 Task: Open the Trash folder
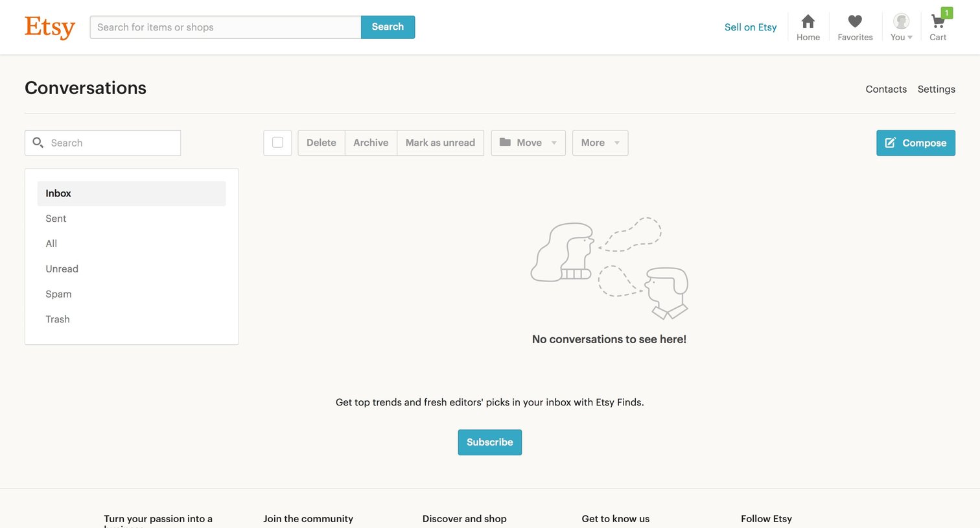point(132,320)
